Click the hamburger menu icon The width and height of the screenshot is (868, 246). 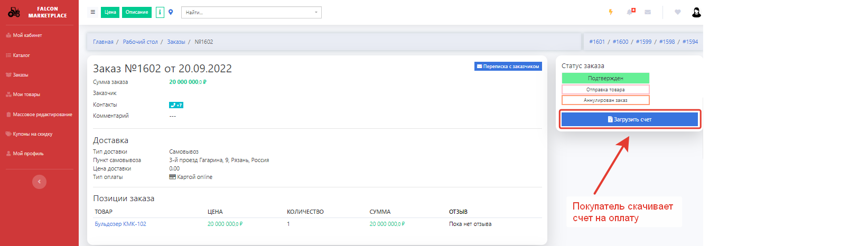tap(93, 12)
